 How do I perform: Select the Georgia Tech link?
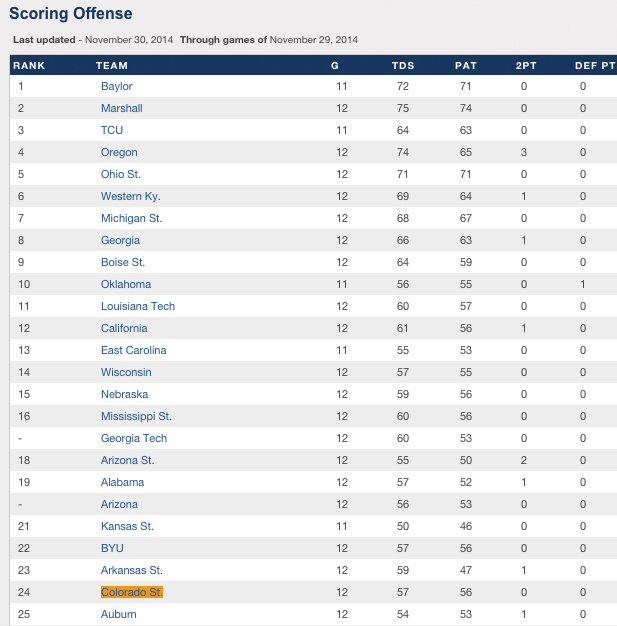(x=134, y=438)
